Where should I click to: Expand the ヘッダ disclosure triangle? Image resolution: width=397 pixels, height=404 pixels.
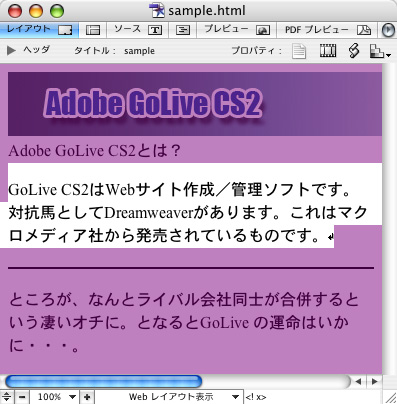(11, 51)
